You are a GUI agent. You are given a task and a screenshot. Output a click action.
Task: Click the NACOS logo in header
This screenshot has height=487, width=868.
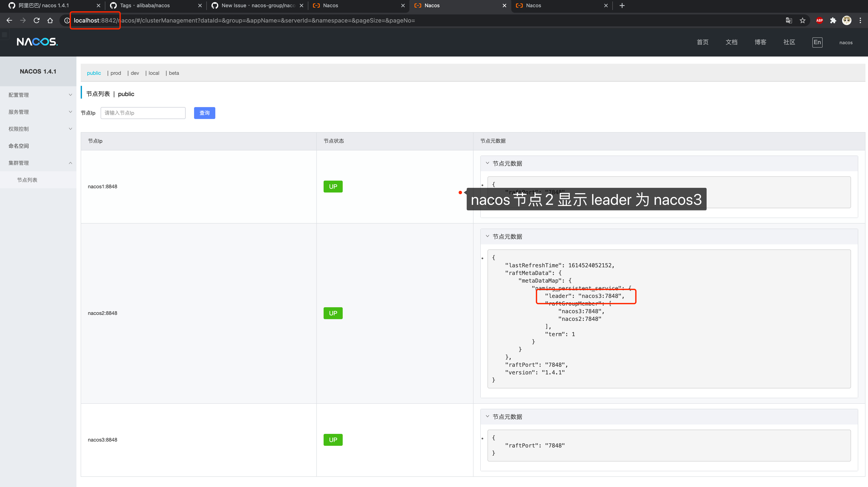click(x=37, y=42)
